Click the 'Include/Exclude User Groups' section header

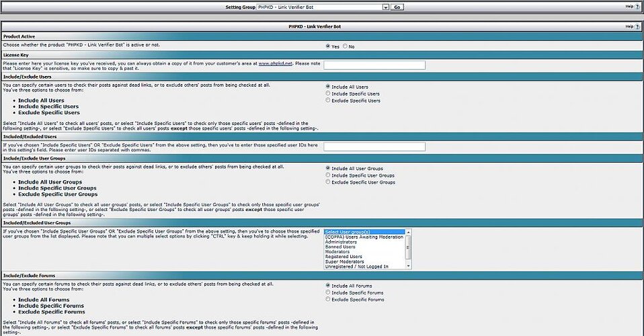(x=322, y=158)
